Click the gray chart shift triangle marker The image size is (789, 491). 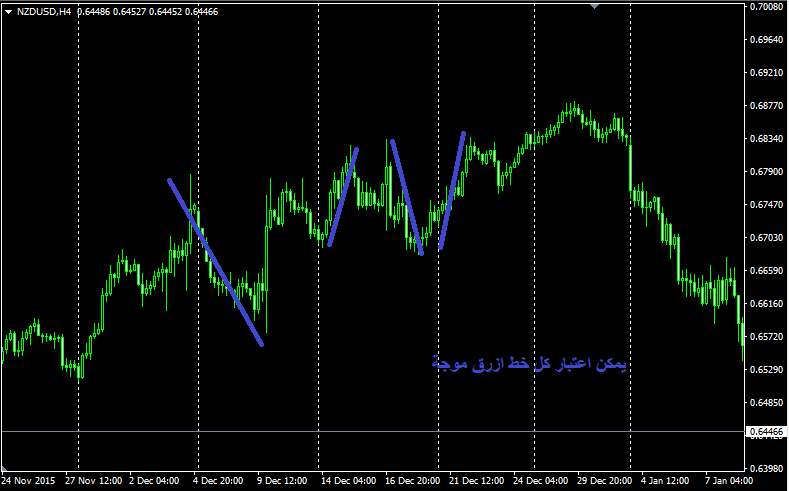pyautogui.click(x=594, y=6)
